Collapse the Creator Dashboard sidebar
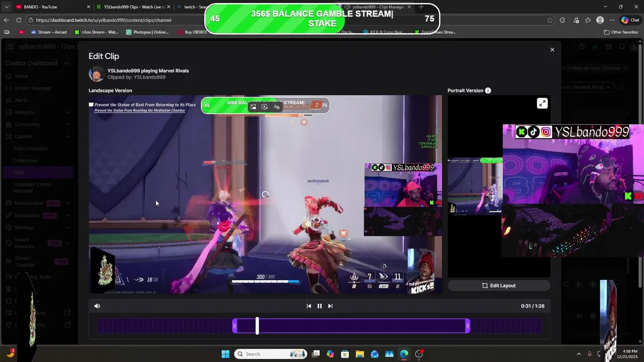The height and width of the screenshot is (362, 644). tap(67, 63)
